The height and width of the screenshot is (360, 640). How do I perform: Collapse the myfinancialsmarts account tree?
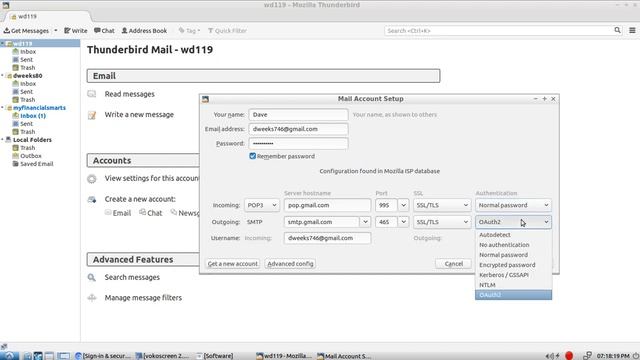coord(2,108)
